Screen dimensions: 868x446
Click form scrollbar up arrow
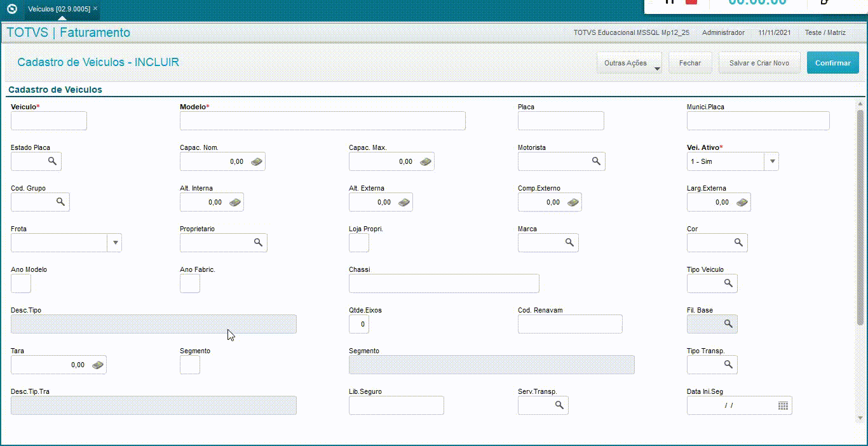860,104
